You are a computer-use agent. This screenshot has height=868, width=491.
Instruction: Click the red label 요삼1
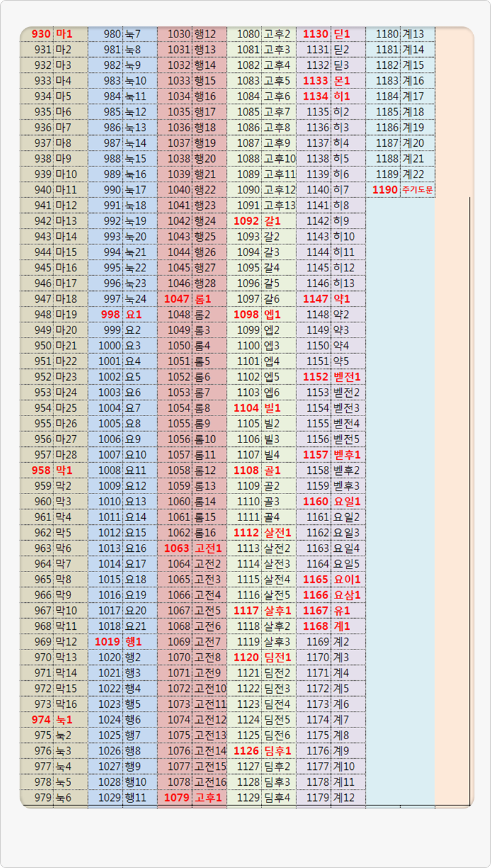pos(349,595)
